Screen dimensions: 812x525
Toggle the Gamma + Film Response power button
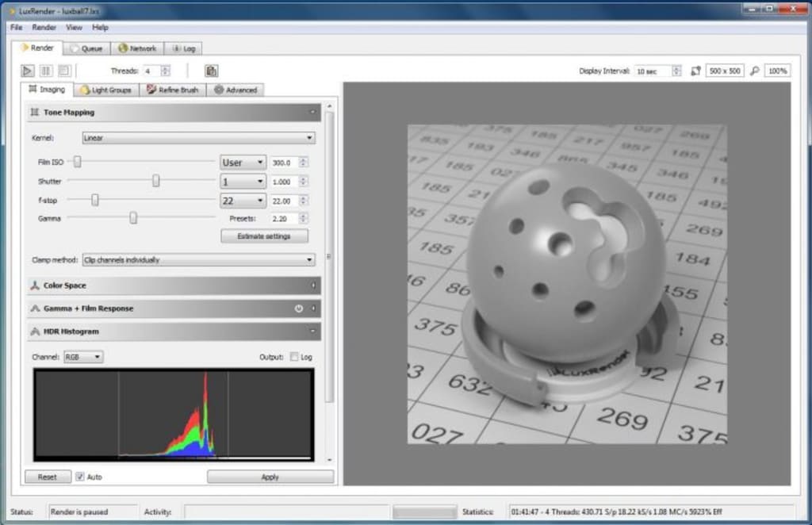299,308
